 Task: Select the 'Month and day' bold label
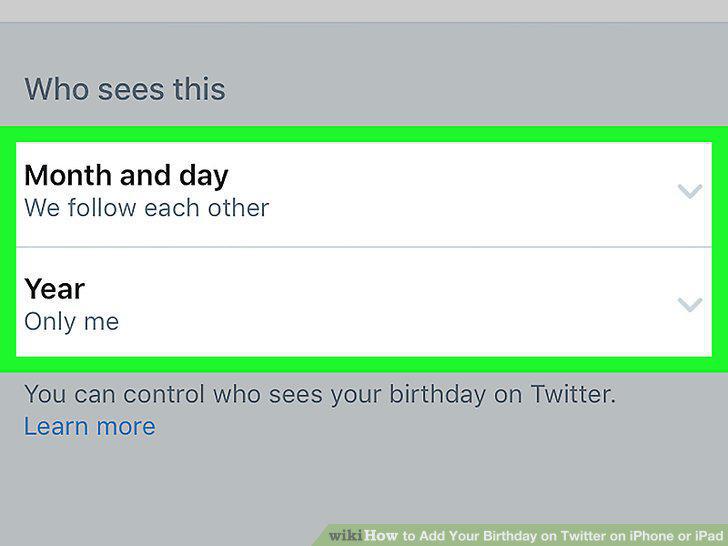click(x=126, y=176)
